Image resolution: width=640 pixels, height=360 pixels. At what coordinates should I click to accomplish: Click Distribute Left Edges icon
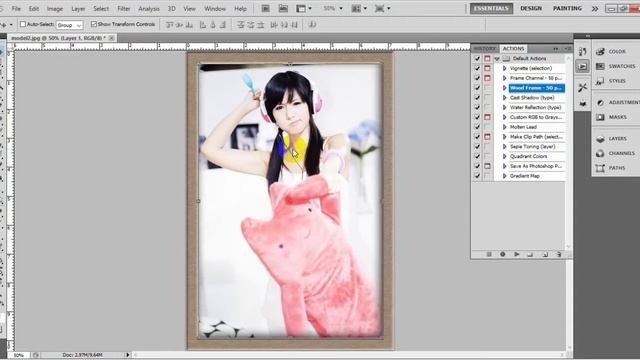coord(274,25)
